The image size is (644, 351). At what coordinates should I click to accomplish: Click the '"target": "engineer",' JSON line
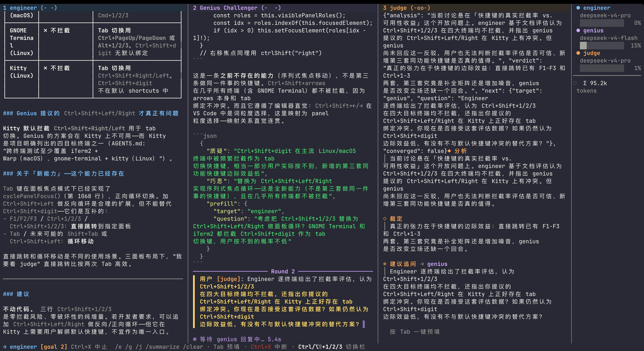pyautogui.click(x=249, y=211)
